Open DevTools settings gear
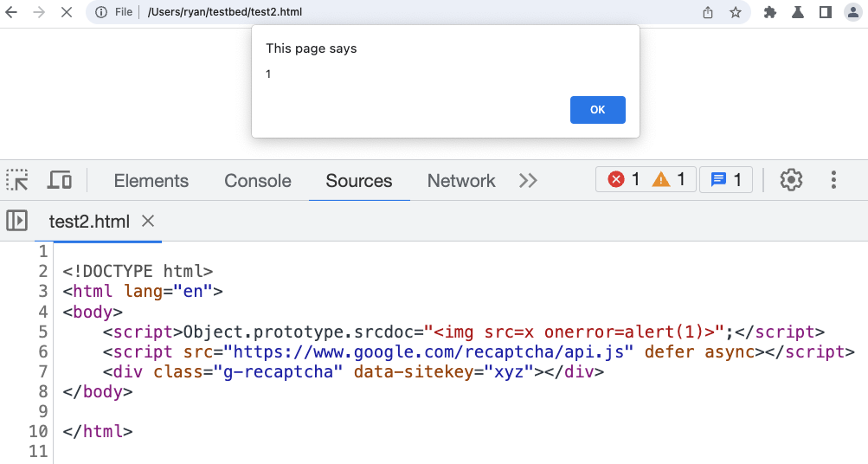Screen dimensions: 868x464 791,180
